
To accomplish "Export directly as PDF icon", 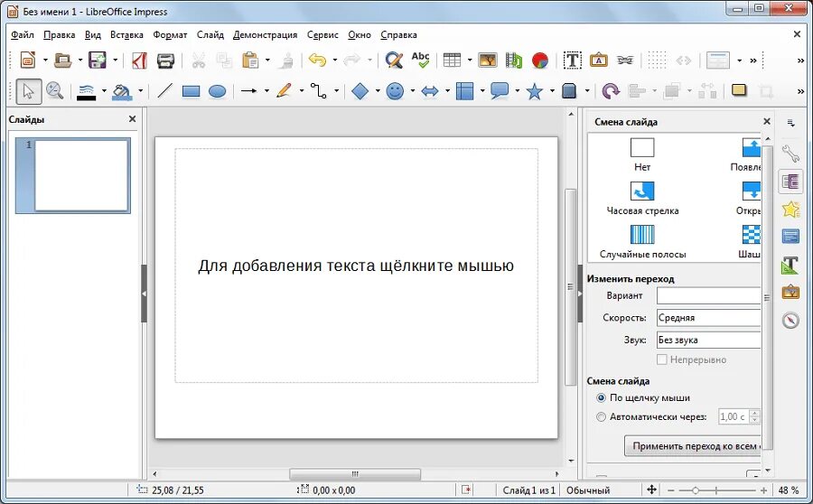I will click(139, 61).
